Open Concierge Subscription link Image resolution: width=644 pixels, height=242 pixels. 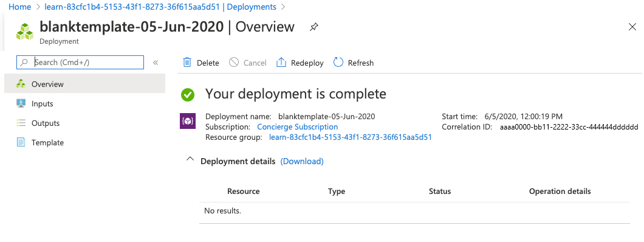[x=297, y=127]
